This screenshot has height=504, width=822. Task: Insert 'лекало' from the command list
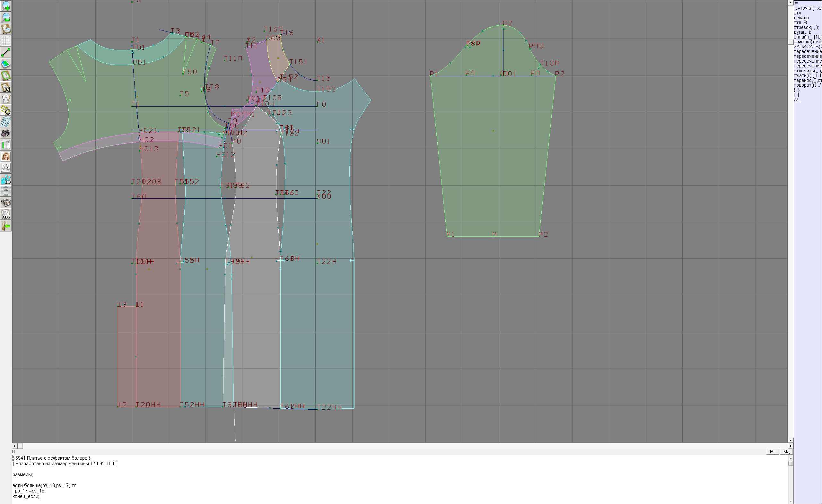801,18
